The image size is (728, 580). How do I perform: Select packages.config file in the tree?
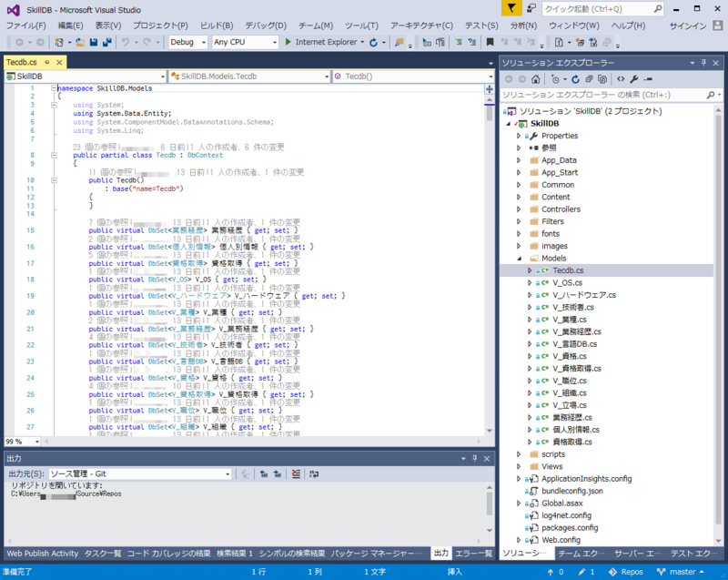(570, 527)
